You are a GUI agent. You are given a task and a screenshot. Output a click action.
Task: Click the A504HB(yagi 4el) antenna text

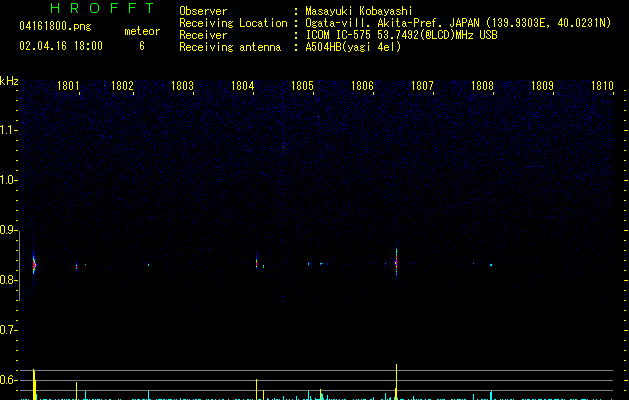[353, 47]
